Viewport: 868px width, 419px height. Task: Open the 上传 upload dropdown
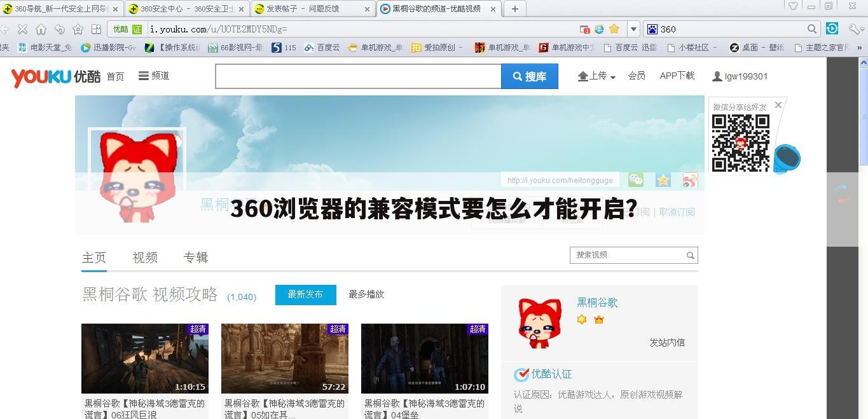tap(596, 76)
